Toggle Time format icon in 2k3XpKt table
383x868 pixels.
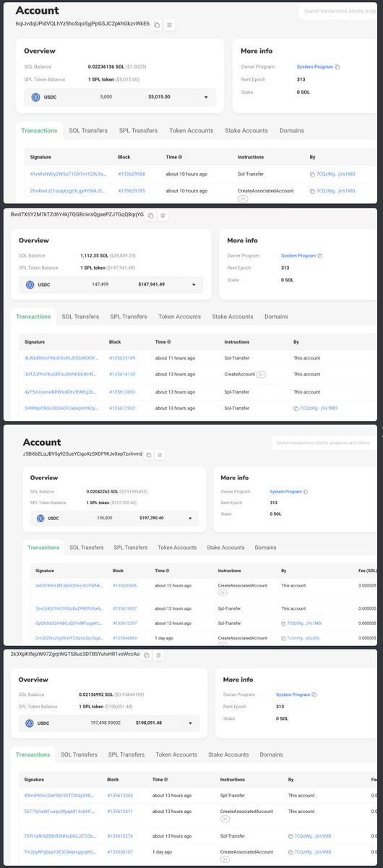point(166,780)
